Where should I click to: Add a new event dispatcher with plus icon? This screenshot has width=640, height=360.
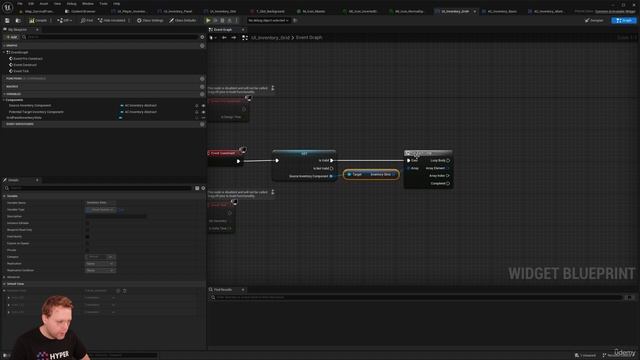[202, 124]
